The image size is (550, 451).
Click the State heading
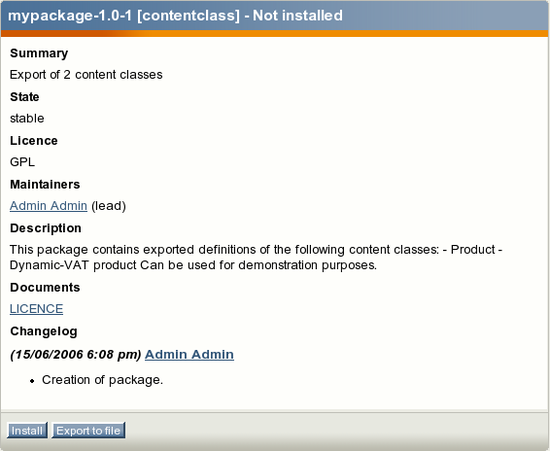25,97
